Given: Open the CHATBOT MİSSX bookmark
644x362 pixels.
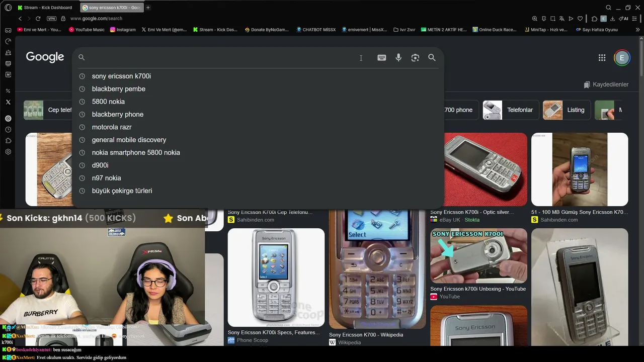Looking at the screenshot, I should [x=316, y=30].
